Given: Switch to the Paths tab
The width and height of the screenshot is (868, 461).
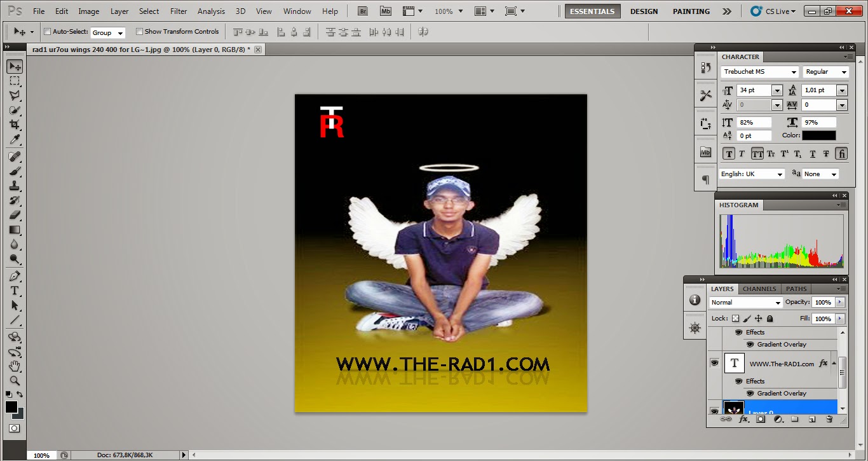Looking at the screenshot, I should click(x=796, y=289).
